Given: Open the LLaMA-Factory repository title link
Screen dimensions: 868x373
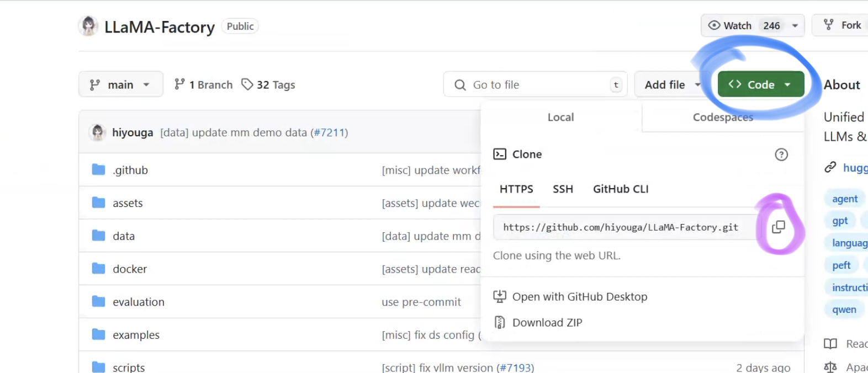Looking at the screenshot, I should [160, 27].
